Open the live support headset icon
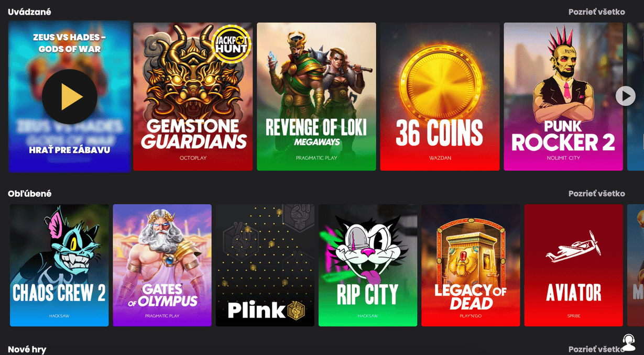Screen dimensions: 644x355 point(629,342)
